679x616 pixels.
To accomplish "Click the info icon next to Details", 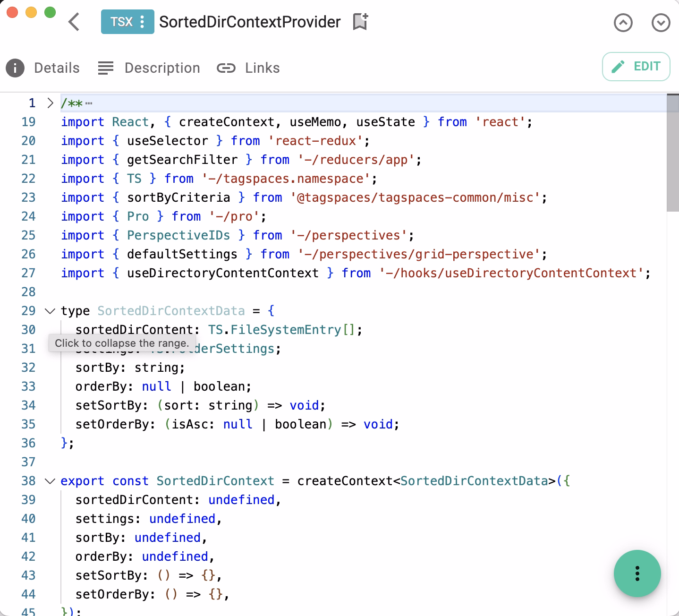I will point(15,68).
